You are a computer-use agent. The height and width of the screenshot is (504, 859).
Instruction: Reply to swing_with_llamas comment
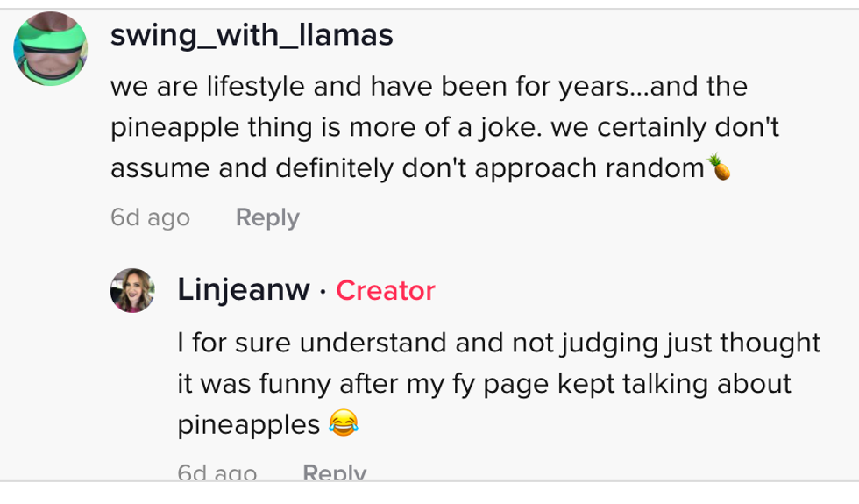pyautogui.click(x=267, y=217)
